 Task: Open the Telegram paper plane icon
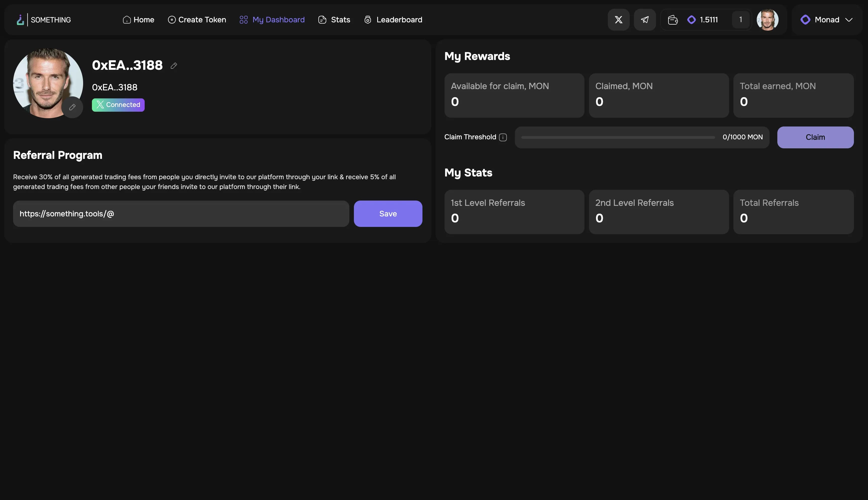pos(645,20)
